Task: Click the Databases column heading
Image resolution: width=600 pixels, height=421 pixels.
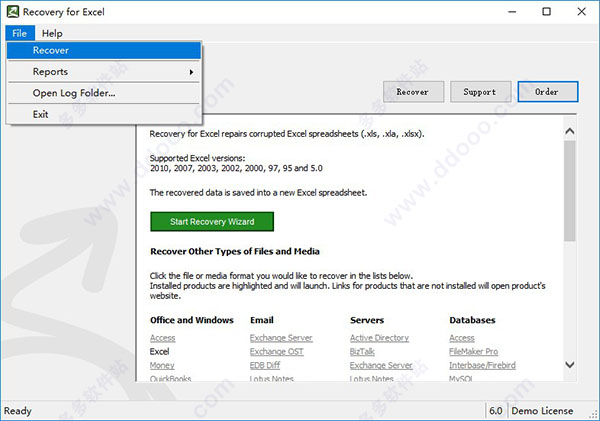Action: (x=472, y=320)
